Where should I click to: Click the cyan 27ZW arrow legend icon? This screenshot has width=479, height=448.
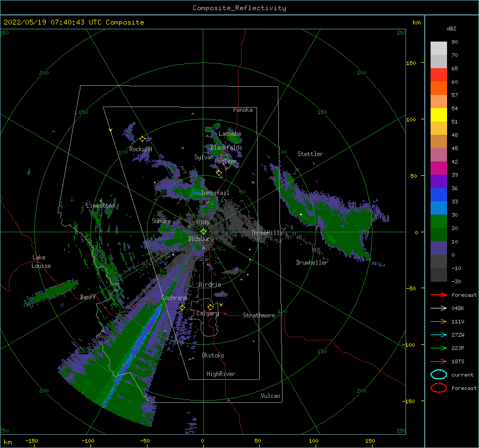pyautogui.click(x=439, y=335)
